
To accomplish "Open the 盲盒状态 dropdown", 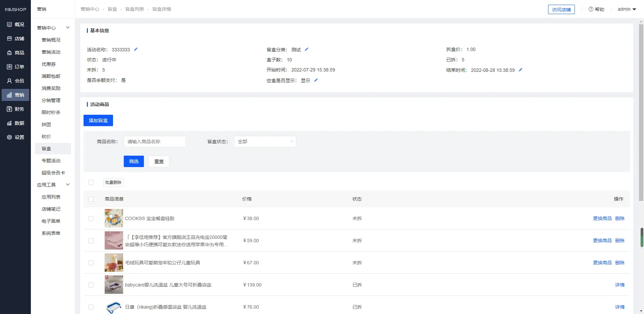I will point(265,142).
